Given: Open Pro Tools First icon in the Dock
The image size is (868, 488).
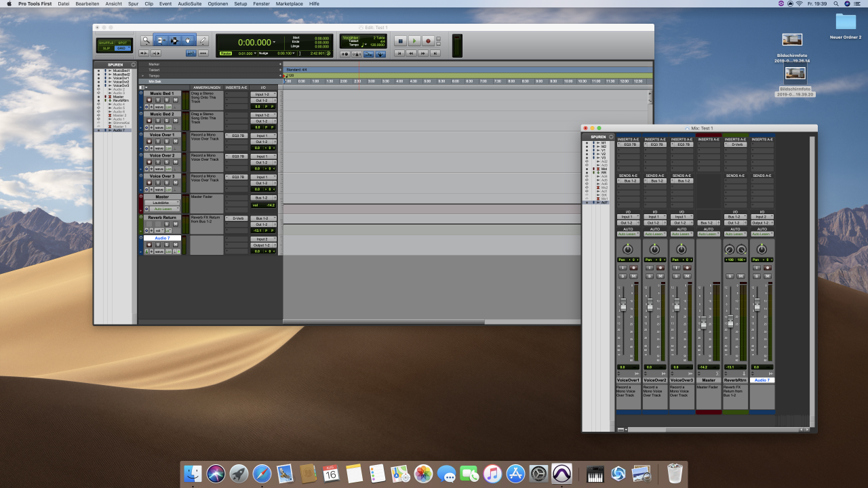Looking at the screenshot, I should point(561,473).
